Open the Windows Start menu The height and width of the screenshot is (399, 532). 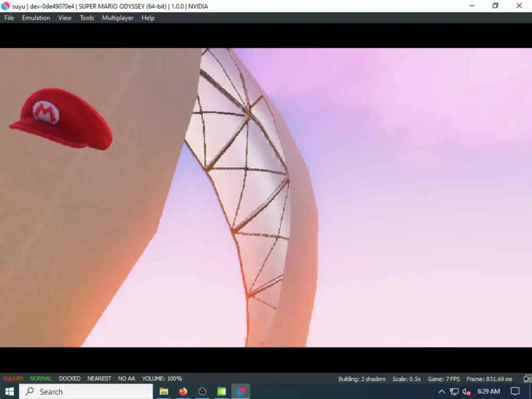(x=9, y=392)
